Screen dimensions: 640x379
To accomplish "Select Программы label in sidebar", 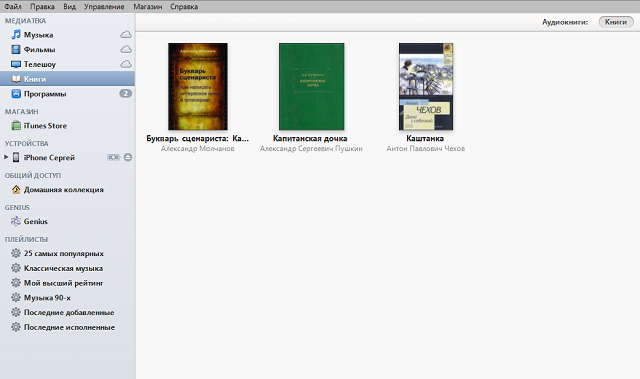I will coord(45,94).
